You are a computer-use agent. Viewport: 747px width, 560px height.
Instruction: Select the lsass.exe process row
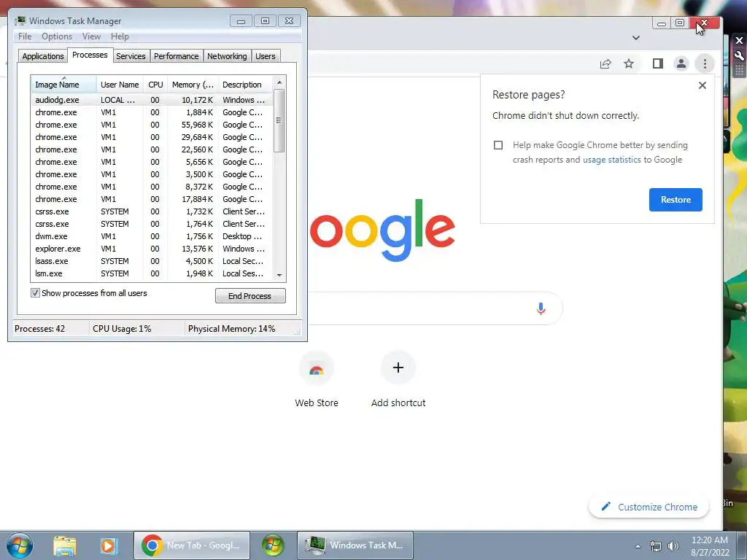tap(152, 261)
